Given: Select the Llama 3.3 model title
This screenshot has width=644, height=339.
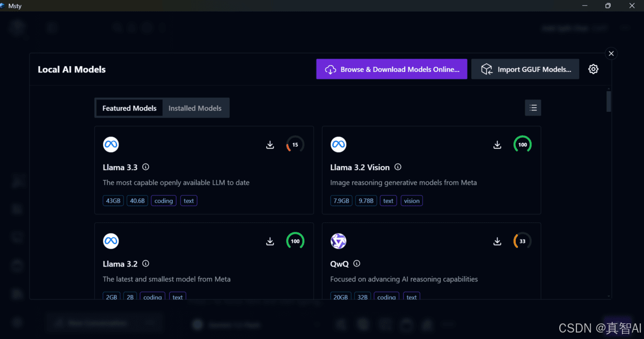Looking at the screenshot, I should coord(120,167).
